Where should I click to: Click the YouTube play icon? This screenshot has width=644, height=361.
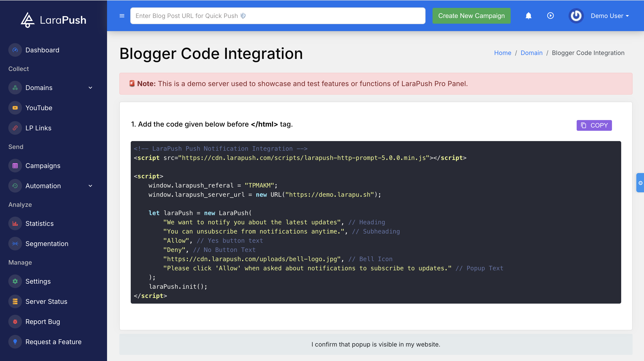pyautogui.click(x=15, y=108)
